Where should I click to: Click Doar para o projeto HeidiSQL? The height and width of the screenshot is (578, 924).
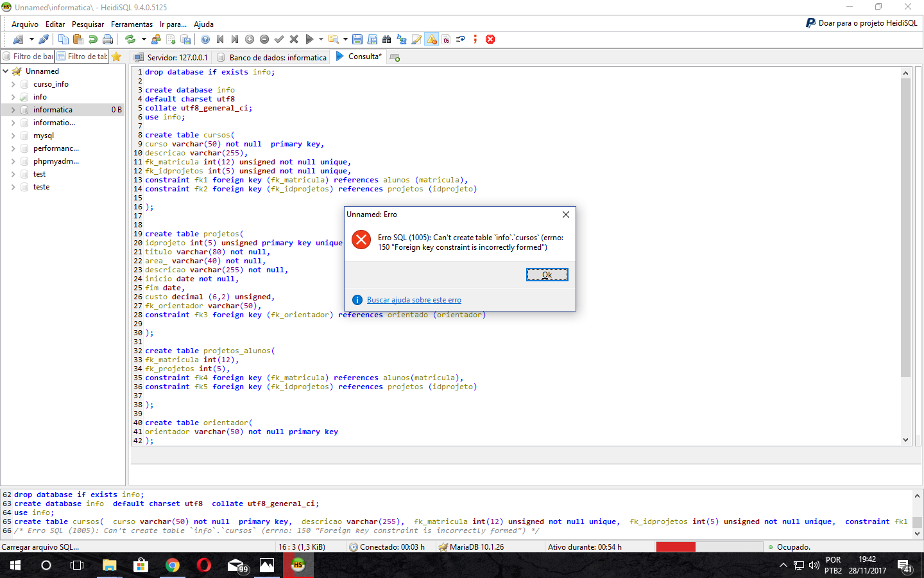click(862, 23)
